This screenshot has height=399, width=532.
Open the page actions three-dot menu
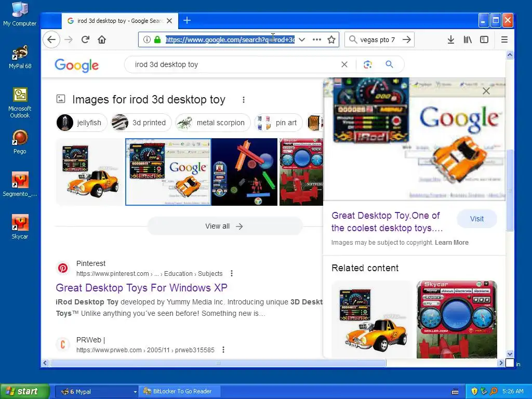coord(316,39)
